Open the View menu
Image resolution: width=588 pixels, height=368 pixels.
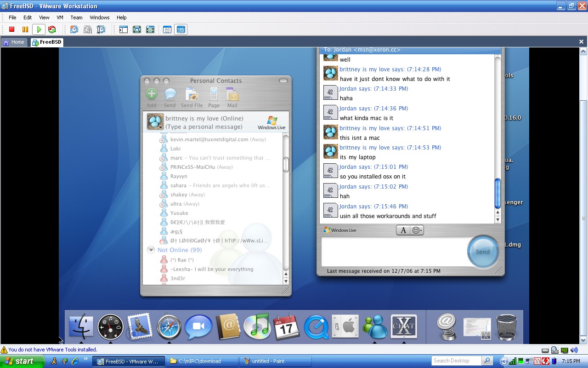pos(44,17)
